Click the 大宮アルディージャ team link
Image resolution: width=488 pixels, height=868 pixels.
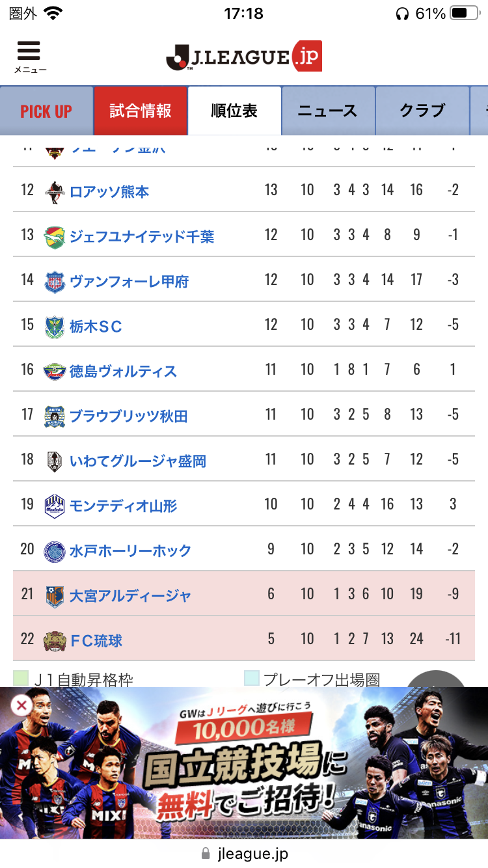(x=130, y=596)
